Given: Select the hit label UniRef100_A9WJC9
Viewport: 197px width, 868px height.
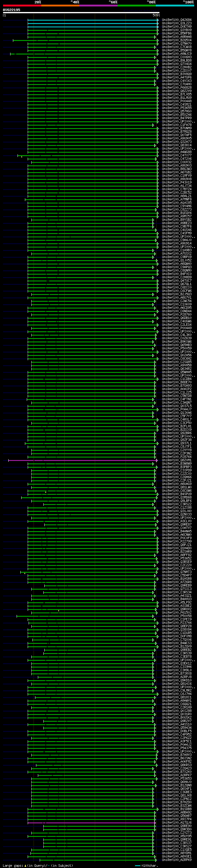Looking at the screenshot, I should 177,54.
